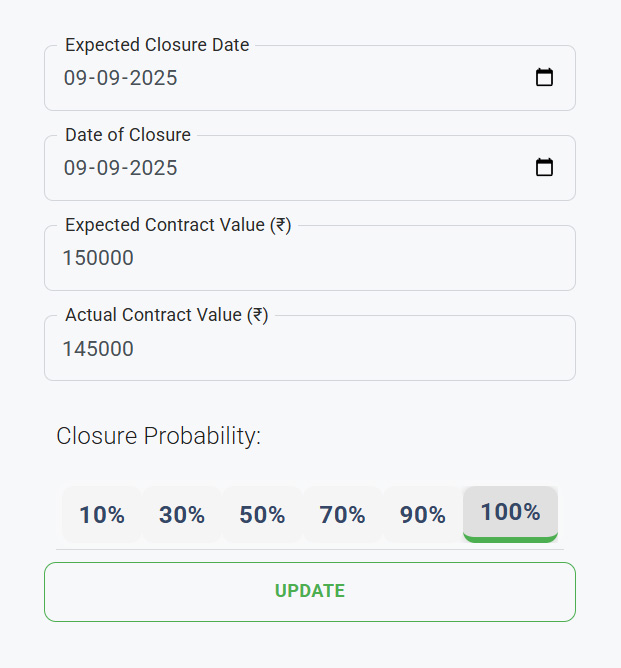Select the 10% closure probability option
Screen dimensions: 621x668
coord(102,515)
